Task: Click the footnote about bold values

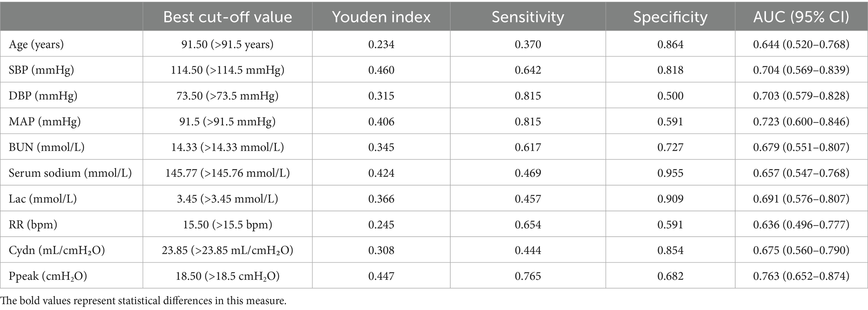Action: pyautogui.click(x=143, y=301)
